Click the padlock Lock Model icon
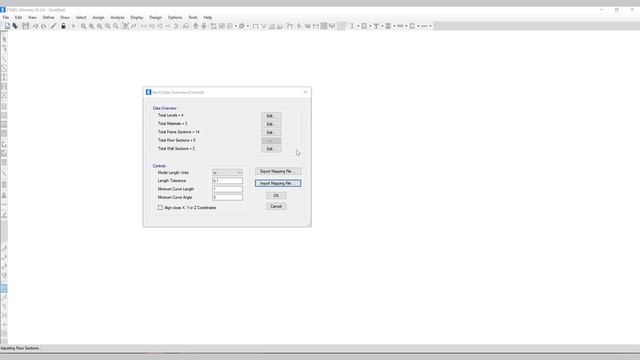The image size is (640, 360). [63, 26]
